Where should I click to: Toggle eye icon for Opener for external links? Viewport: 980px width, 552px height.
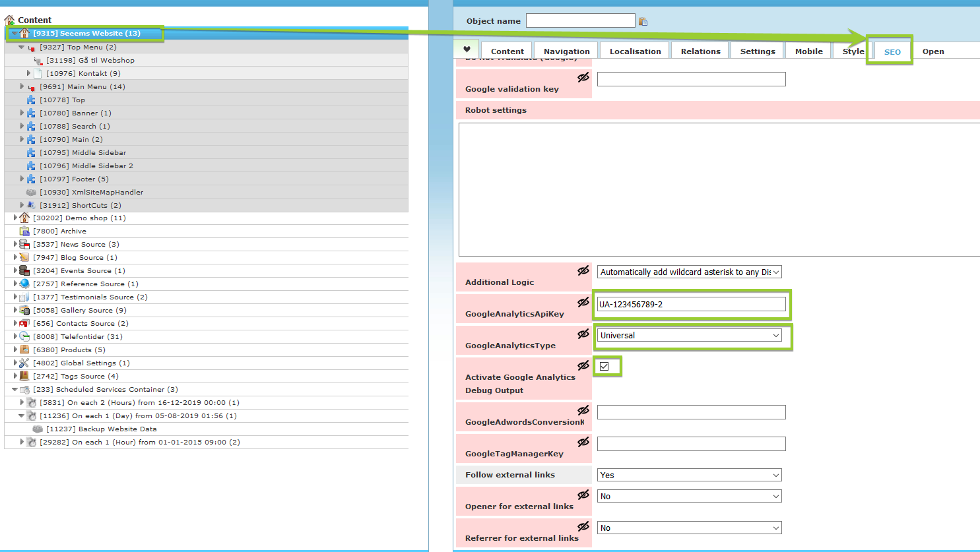coord(583,495)
